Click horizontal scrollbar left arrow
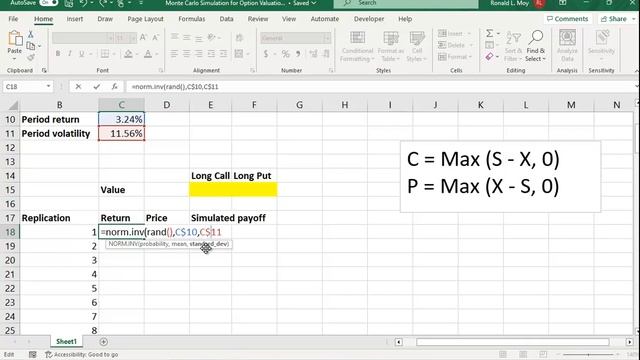This screenshot has width=640, height=360. [x=399, y=342]
